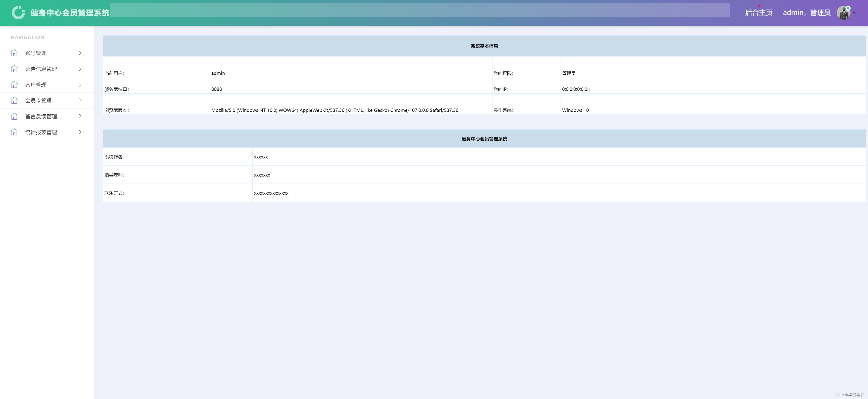The height and width of the screenshot is (399, 868).
Task: Click the 健身中心会员管理系统 header title
Action: pyautogui.click(x=70, y=13)
